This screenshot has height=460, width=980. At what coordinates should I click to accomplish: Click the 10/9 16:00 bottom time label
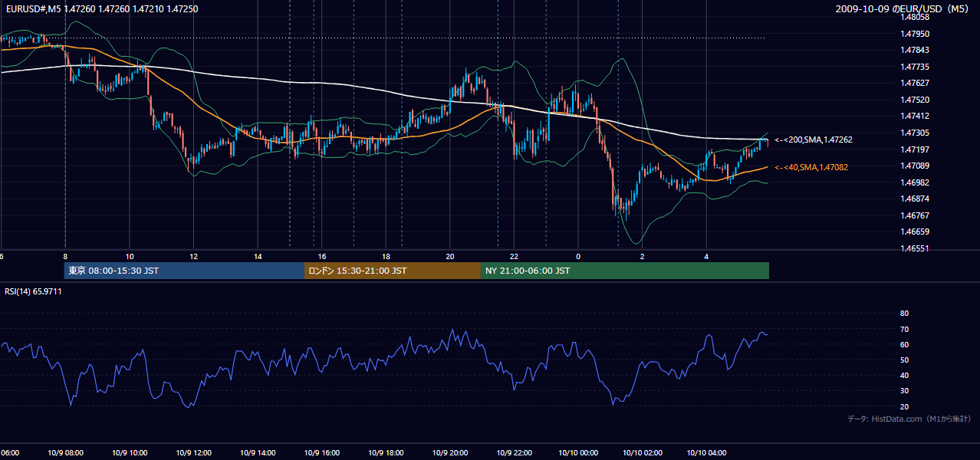coord(322,453)
